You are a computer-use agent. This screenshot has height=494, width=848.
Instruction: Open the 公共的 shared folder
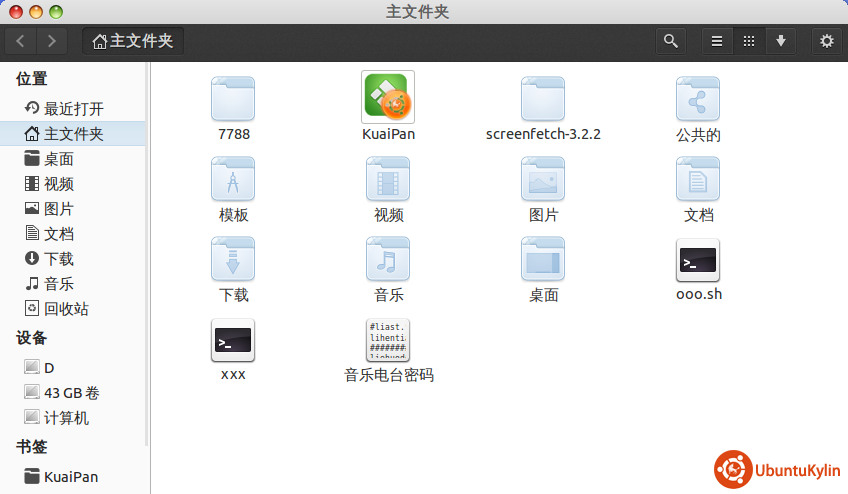(x=698, y=97)
